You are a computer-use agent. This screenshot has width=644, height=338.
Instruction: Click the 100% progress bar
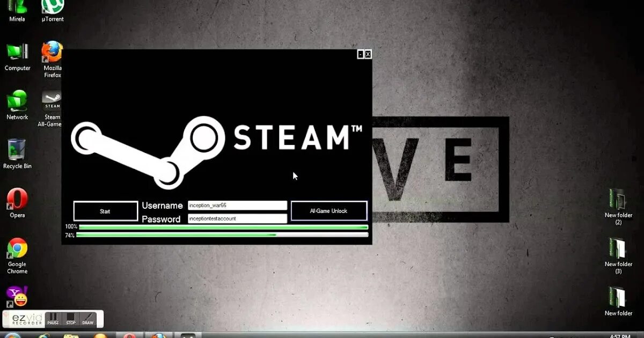pos(223,227)
